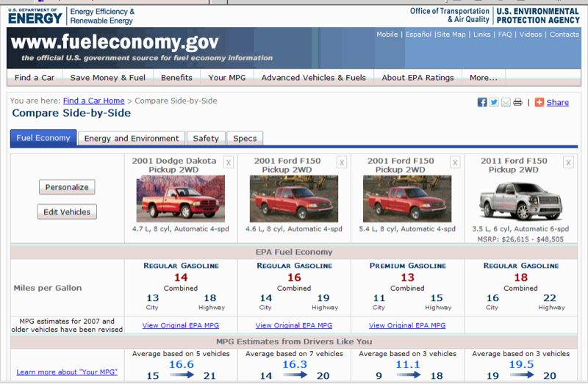Click the silver 2011 Ford F150 photo
The image size is (588, 384).
pos(520,200)
